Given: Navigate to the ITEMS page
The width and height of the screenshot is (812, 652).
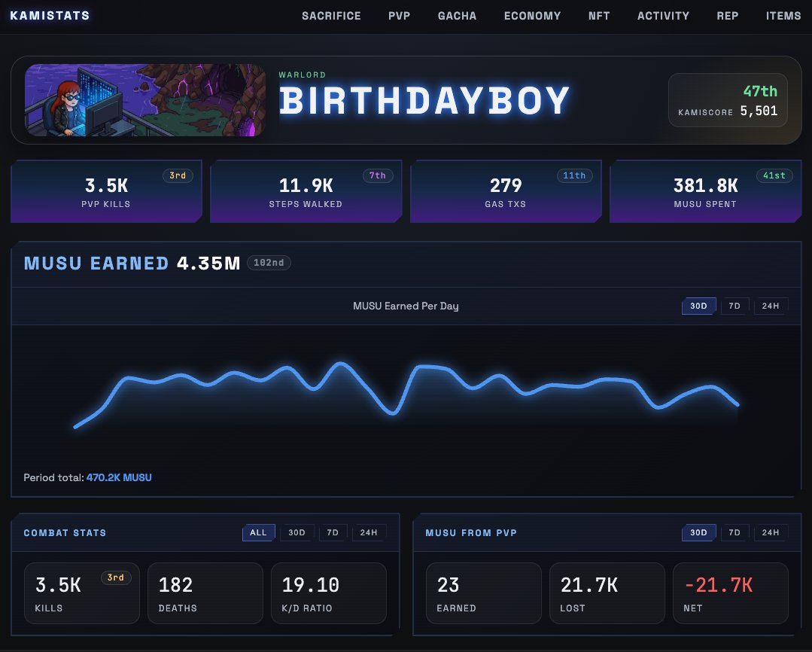Looking at the screenshot, I should pos(783,15).
